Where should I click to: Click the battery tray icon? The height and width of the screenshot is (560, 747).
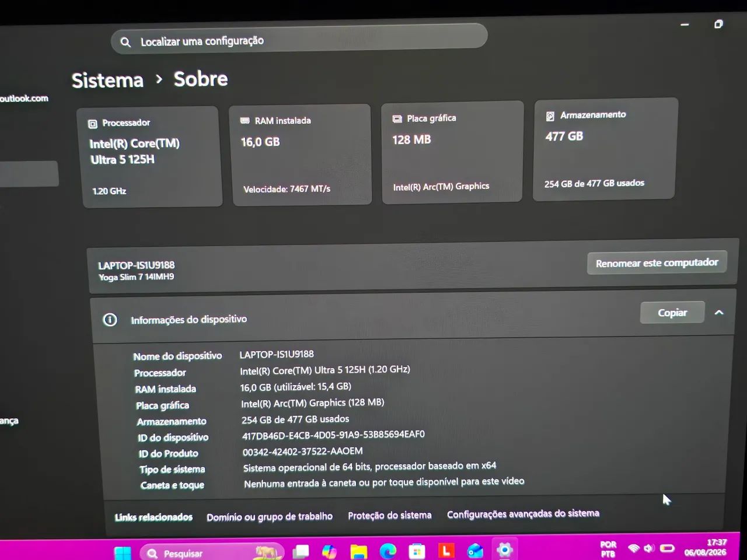[667, 548]
